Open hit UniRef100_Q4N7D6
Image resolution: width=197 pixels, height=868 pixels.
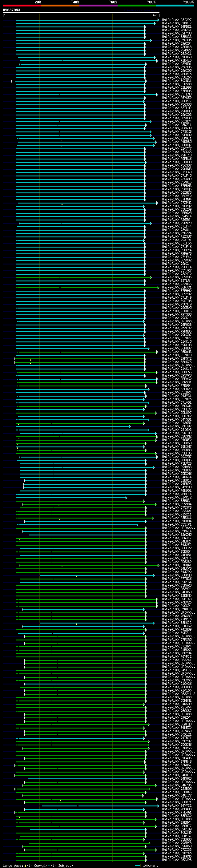(x=176, y=785)
